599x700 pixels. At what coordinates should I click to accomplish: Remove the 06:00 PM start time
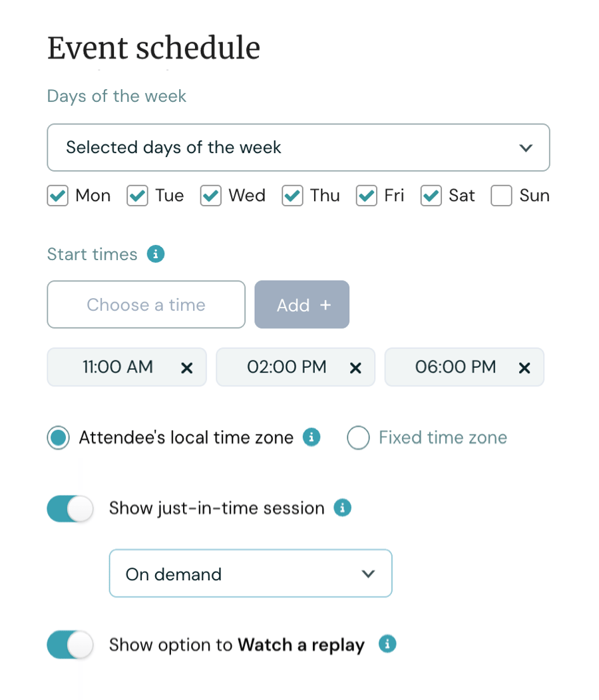524,367
